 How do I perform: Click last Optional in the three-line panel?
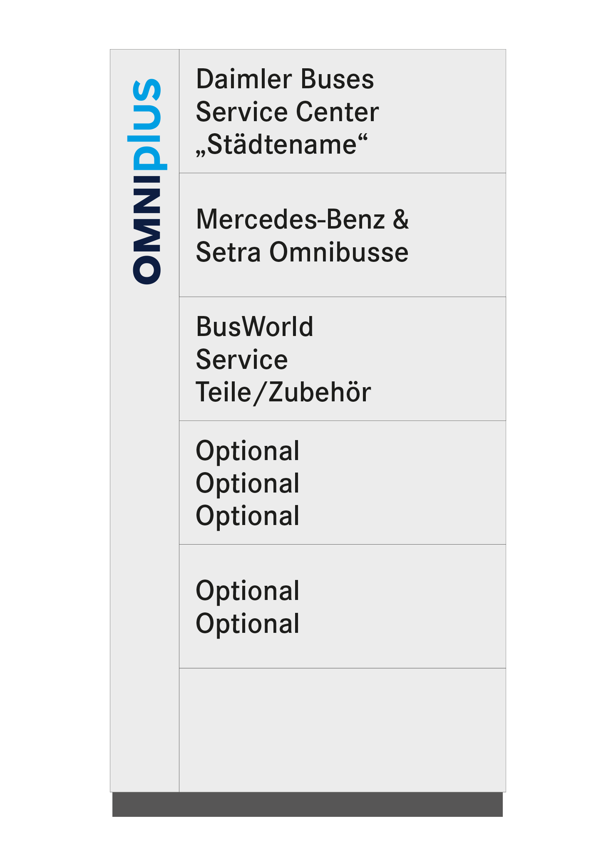248,516
